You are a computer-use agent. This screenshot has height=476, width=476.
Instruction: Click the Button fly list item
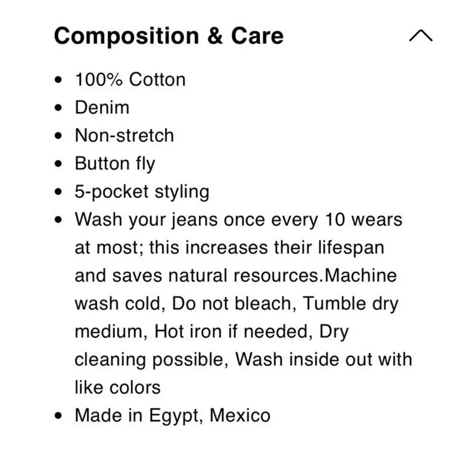(x=115, y=164)
